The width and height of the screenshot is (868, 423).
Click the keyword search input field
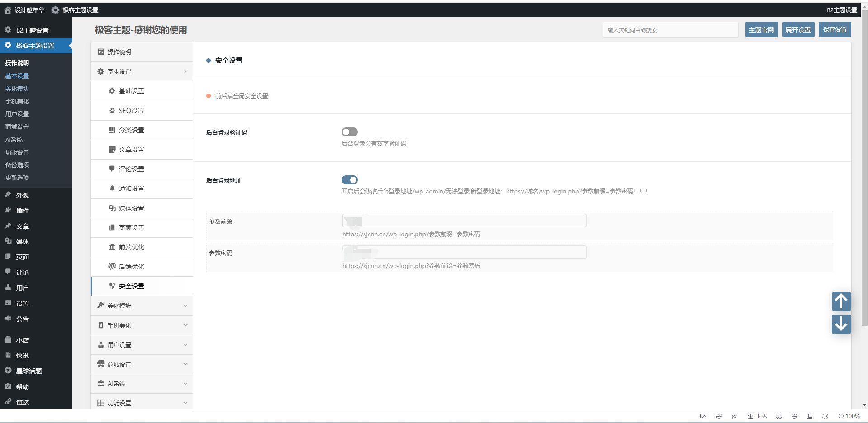click(670, 30)
